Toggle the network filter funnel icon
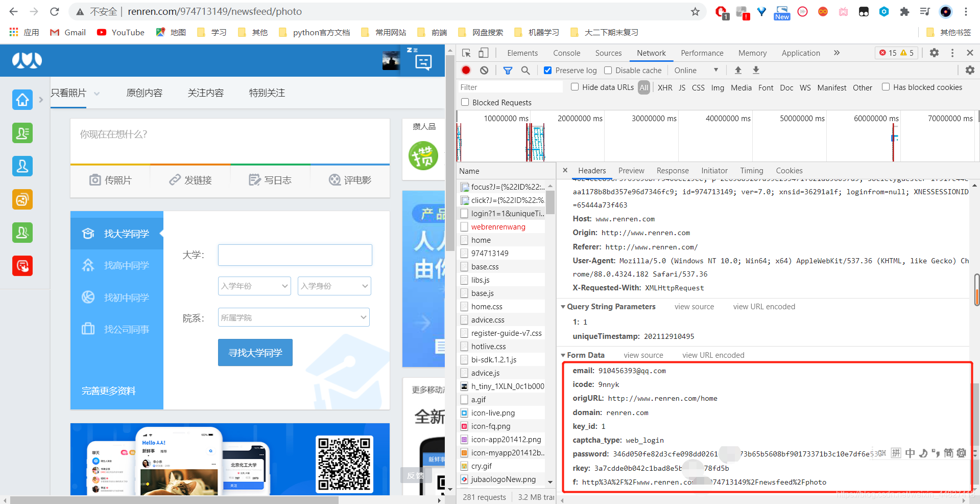980x504 pixels. coord(508,70)
